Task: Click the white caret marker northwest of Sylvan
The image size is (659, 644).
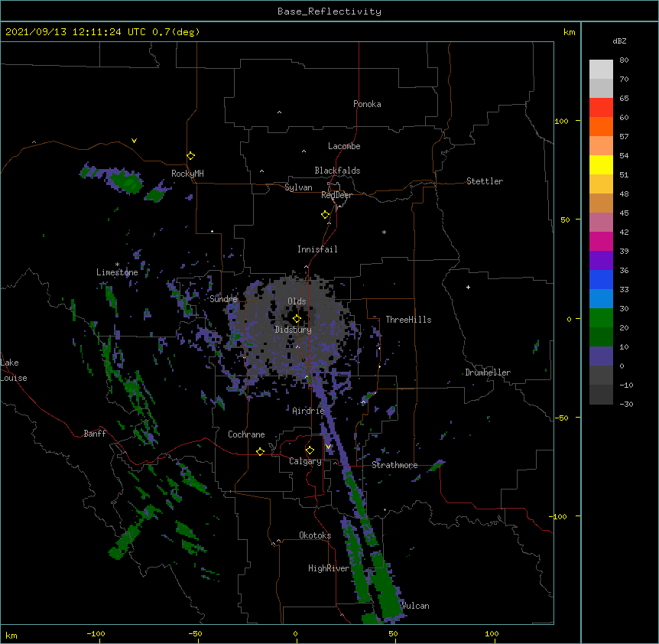Action: click(261, 171)
